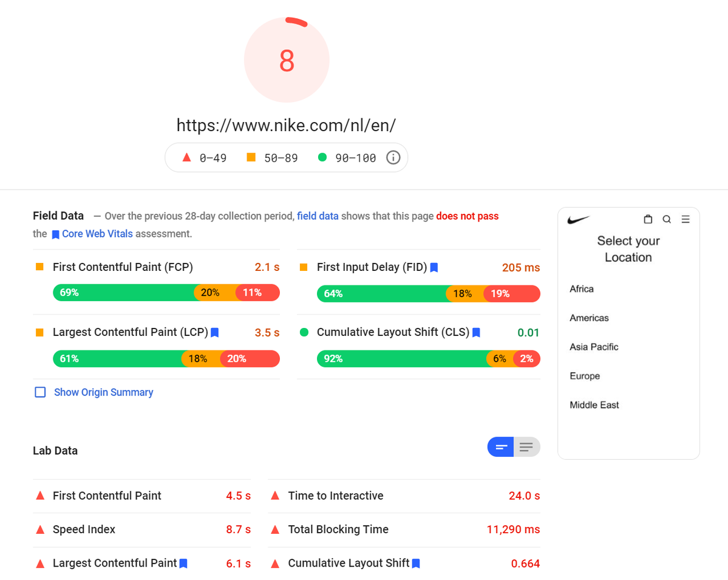
Task: Click the shopping bag icon in preview
Action: coord(648,219)
